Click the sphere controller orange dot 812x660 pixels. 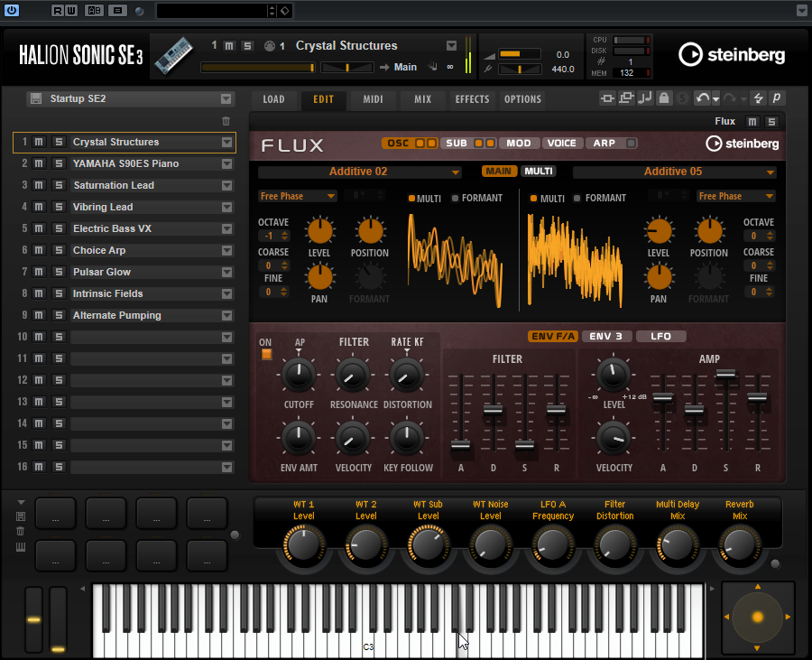[x=757, y=617]
